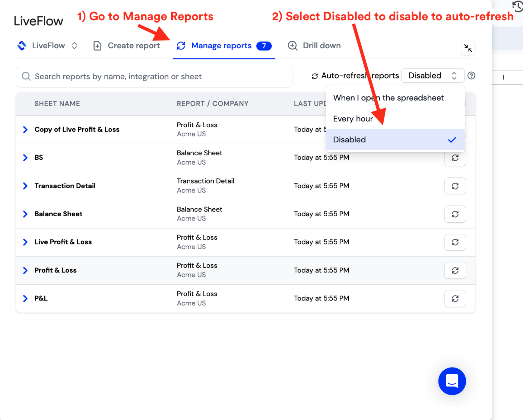Click the 'Copy of Live Profit & Loss' sheet name

tap(77, 130)
